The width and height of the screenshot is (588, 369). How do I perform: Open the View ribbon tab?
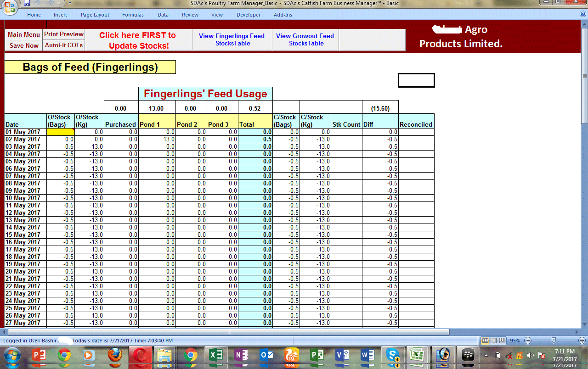217,15
